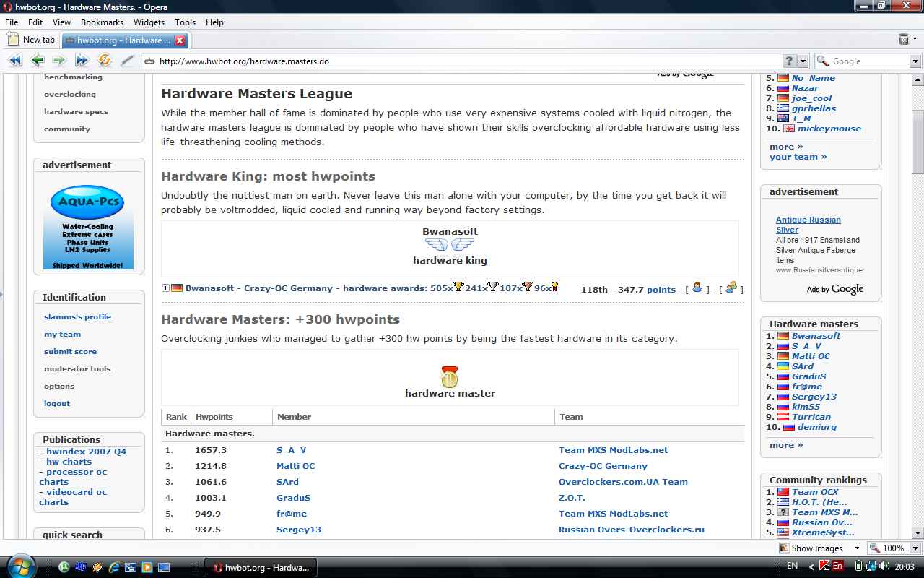The width and height of the screenshot is (924, 578).
Task: Go back with the green Back arrow
Action: point(38,61)
